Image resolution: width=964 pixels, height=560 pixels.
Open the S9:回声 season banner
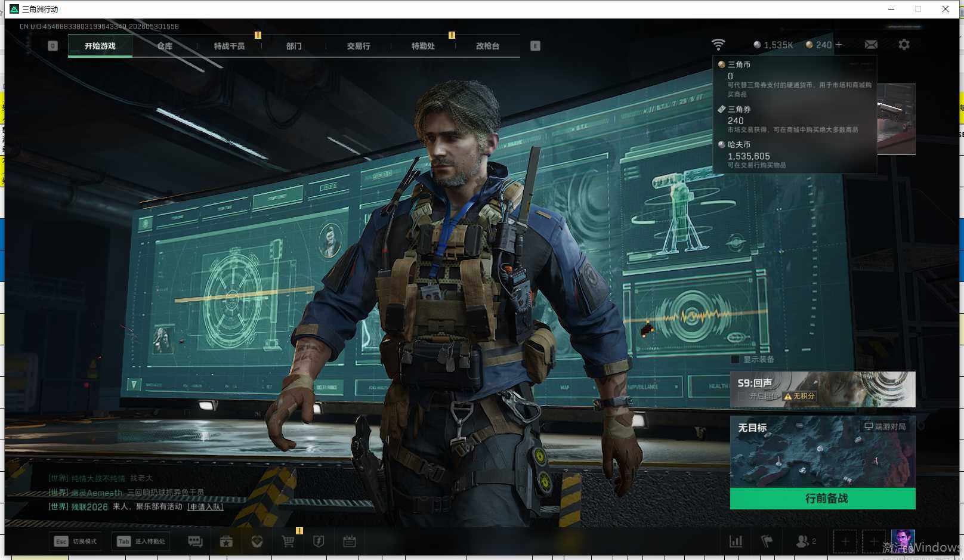coord(823,389)
